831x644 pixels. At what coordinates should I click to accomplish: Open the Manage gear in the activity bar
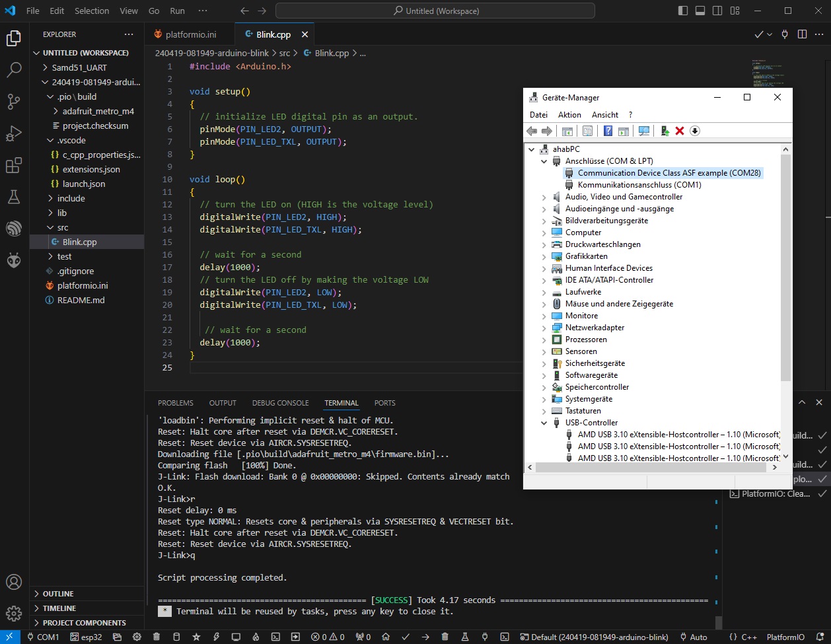[14, 614]
